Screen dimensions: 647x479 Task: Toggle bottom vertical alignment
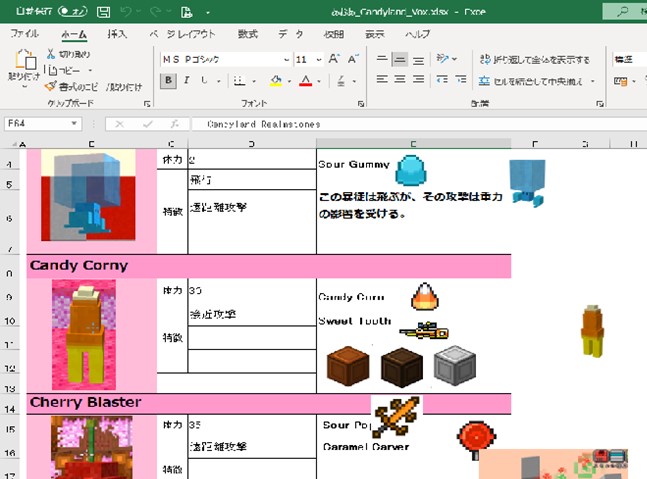tap(418, 61)
